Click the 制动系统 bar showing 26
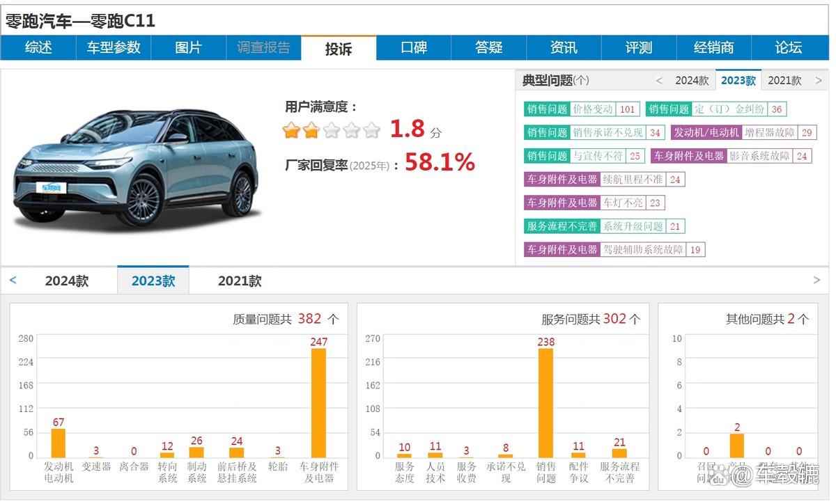The width and height of the screenshot is (836, 504). click(x=196, y=452)
